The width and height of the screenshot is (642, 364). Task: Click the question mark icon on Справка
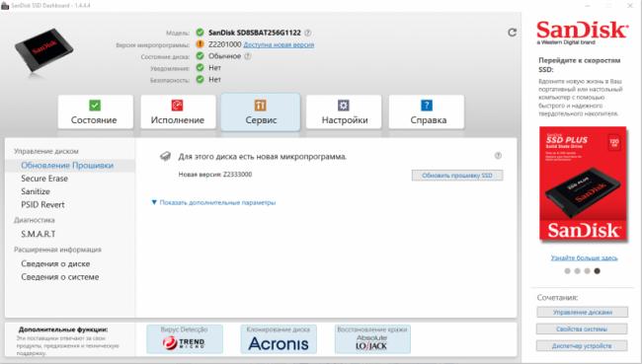tap(427, 106)
